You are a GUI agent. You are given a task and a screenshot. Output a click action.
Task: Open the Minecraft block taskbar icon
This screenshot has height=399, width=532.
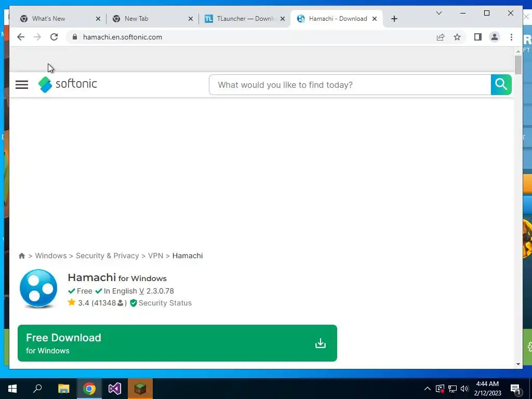click(140, 389)
